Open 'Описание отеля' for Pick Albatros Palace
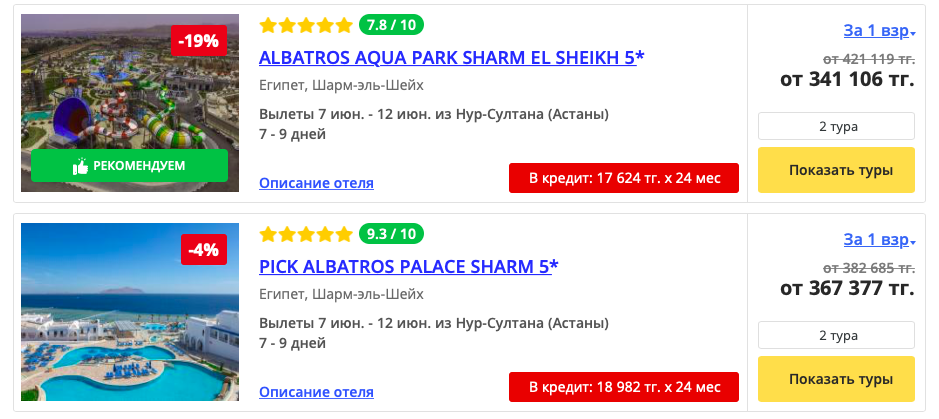The height and width of the screenshot is (419, 939). 316,392
